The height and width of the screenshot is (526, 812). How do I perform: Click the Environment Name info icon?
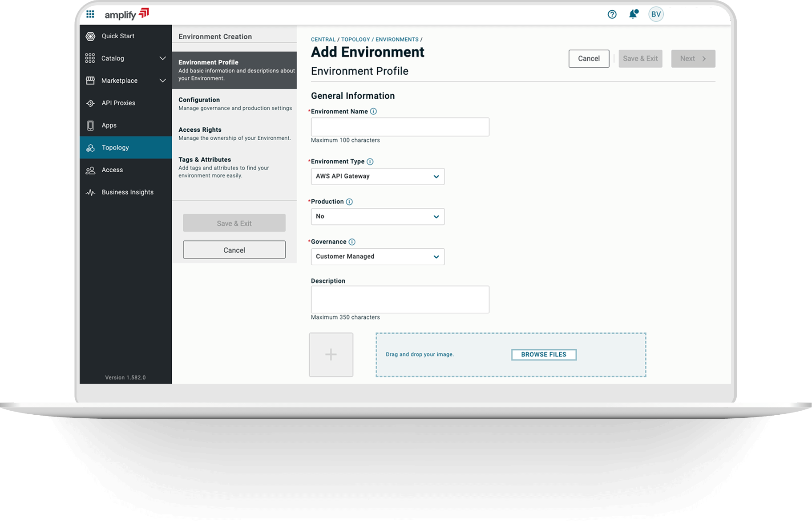click(373, 112)
